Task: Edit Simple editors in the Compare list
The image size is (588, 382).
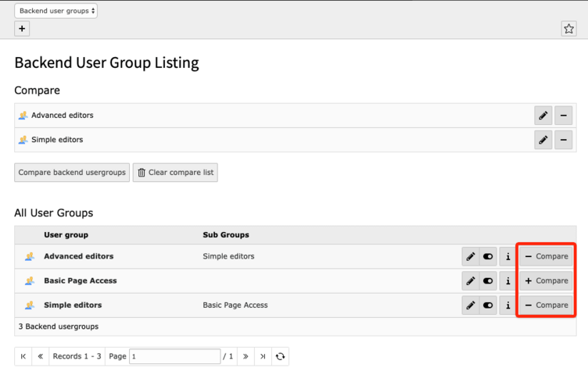Action: pyautogui.click(x=543, y=140)
